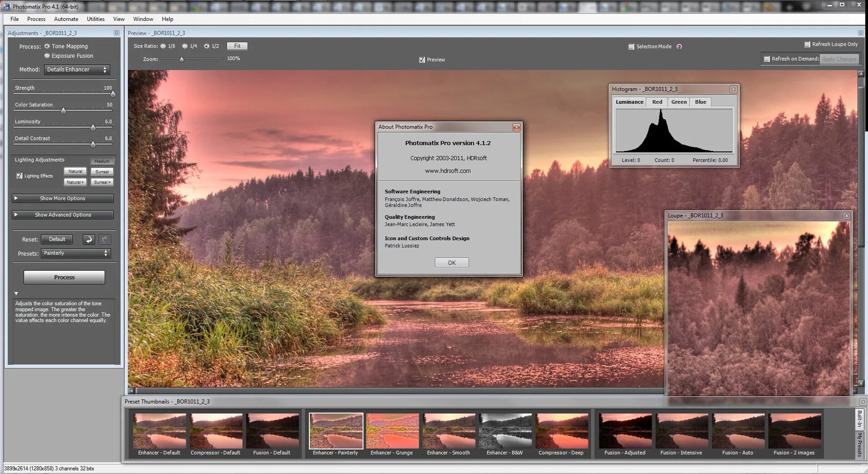Select the Exposure Fusion process radio
The height and width of the screenshot is (474, 868).
click(x=47, y=56)
